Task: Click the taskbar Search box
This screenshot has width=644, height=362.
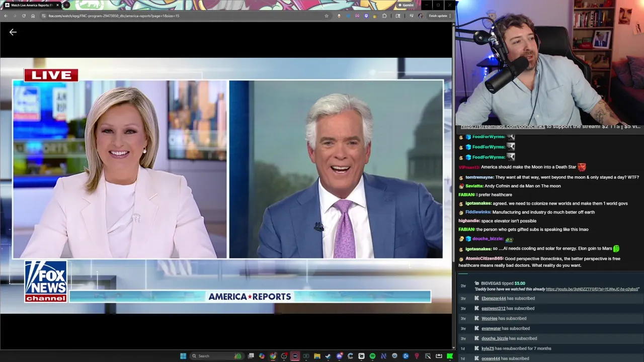Action: point(217,356)
